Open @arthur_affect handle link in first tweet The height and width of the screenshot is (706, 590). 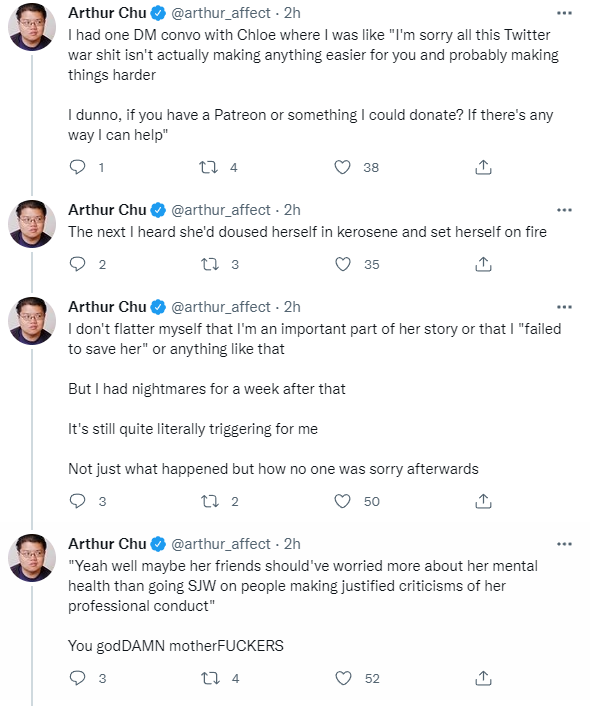[x=221, y=13]
